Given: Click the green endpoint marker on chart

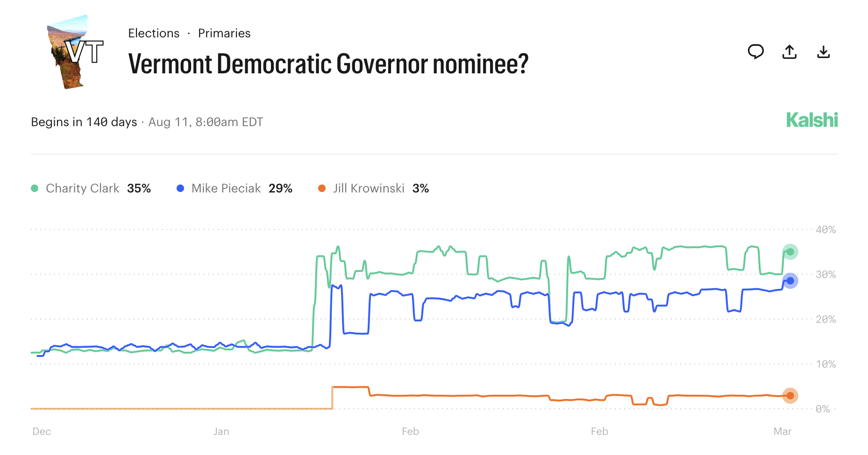Looking at the screenshot, I should (x=790, y=252).
